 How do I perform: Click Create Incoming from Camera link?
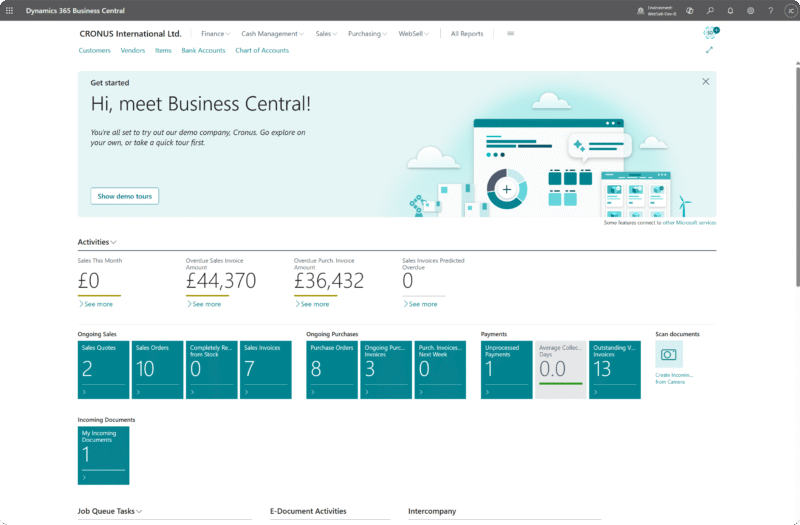coord(674,378)
